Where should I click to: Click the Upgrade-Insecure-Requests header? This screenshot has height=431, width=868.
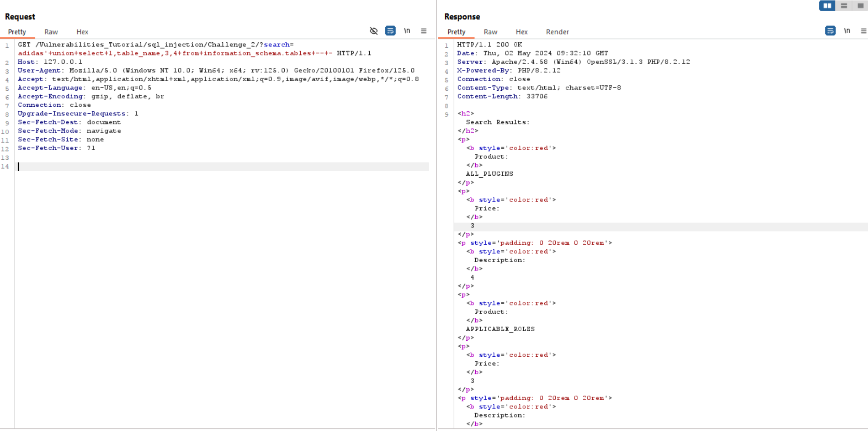point(78,114)
